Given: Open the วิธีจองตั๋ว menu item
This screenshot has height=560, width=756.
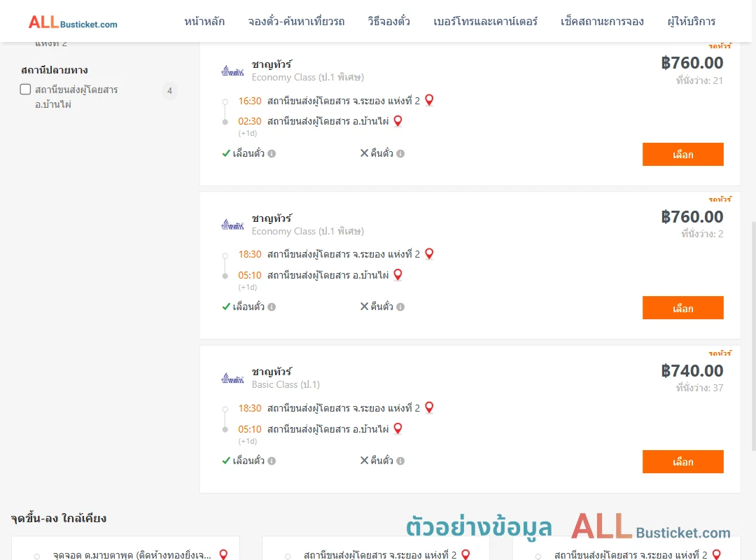Looking at the screenshot, I should (x=388, y=21).
